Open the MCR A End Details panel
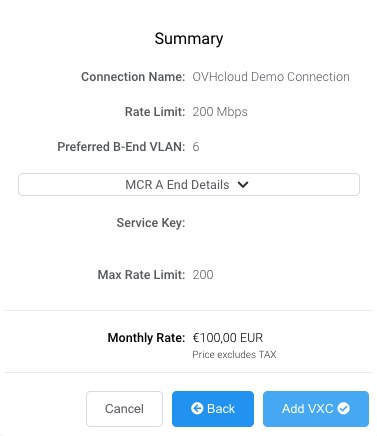Viewport: 377px width, 436px height. 189,184
